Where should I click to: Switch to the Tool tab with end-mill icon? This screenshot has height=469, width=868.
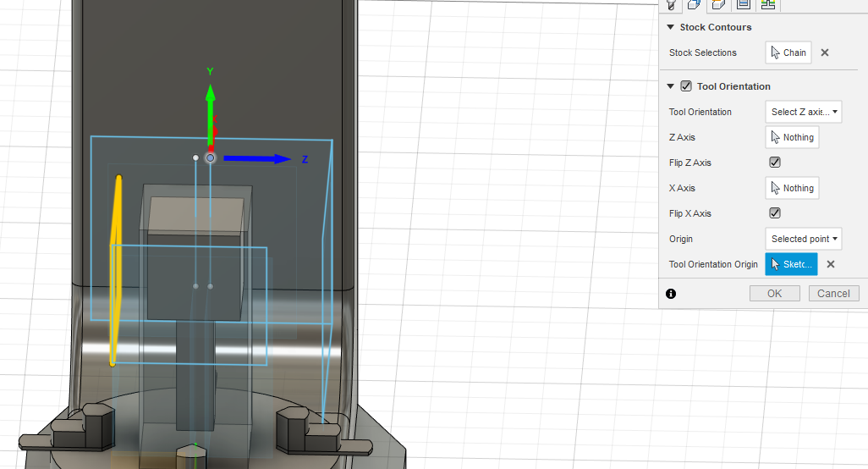(x=671, y=5)
